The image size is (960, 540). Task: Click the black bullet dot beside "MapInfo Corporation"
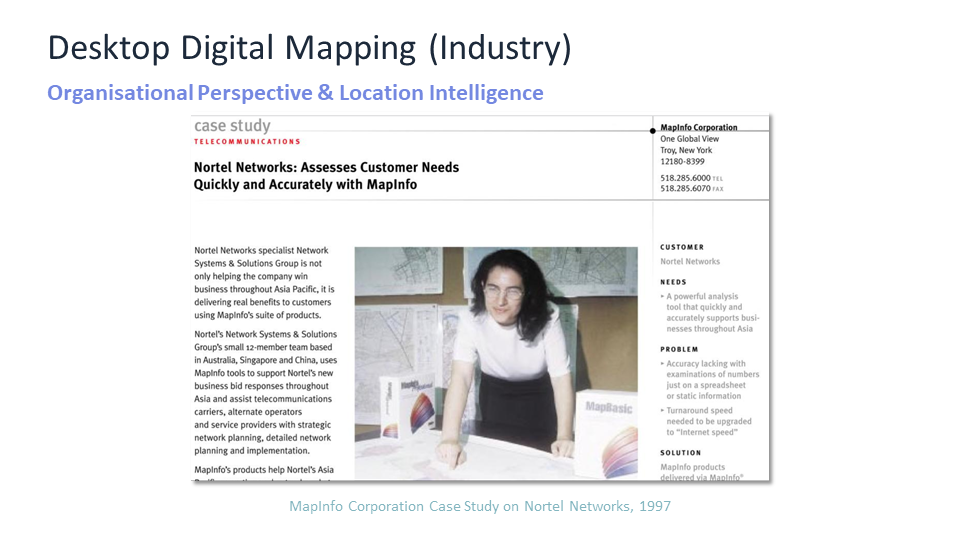click(x=653, y=130)
